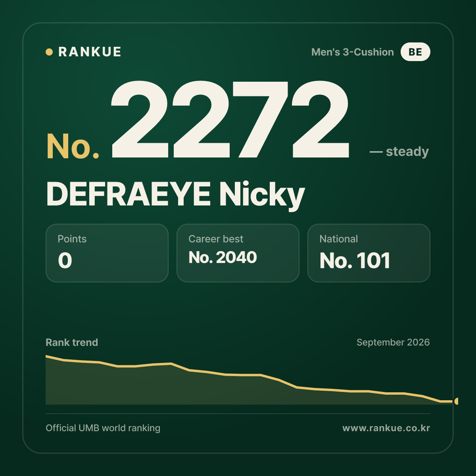Click the career best No. 2040
Screen dimensions: 476x476
[x=223, y=257]
